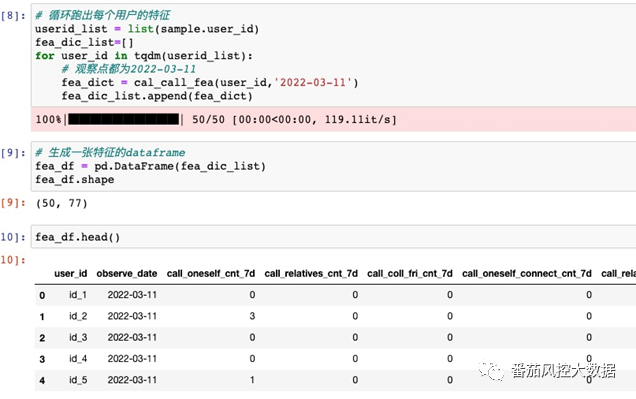Click the call_coll_fri_cnt_7d column header

pos(410,274)
